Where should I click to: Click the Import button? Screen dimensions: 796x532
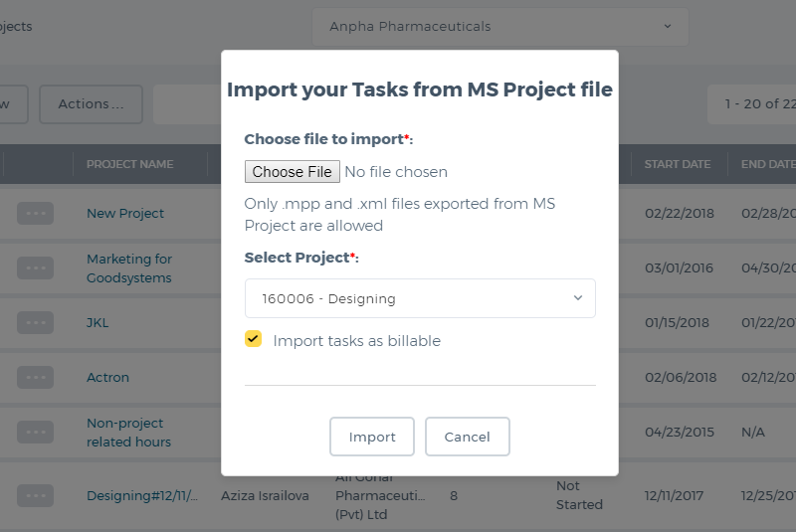pos(371,437)
